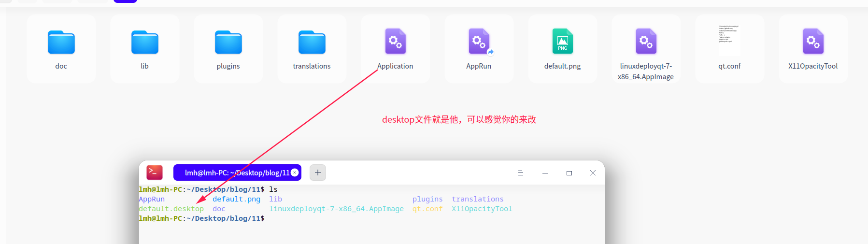This screenshot has height=244, width=868.
Task: Click linuxdeployqt-7-x86_64.AppImage in terminal output
Action: (x=337, y=209)
